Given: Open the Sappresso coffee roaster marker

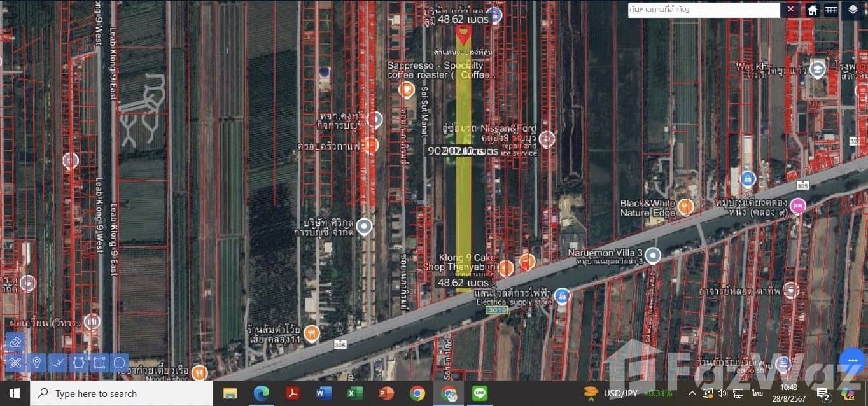Looking at the screenshot, I should 406,90.
